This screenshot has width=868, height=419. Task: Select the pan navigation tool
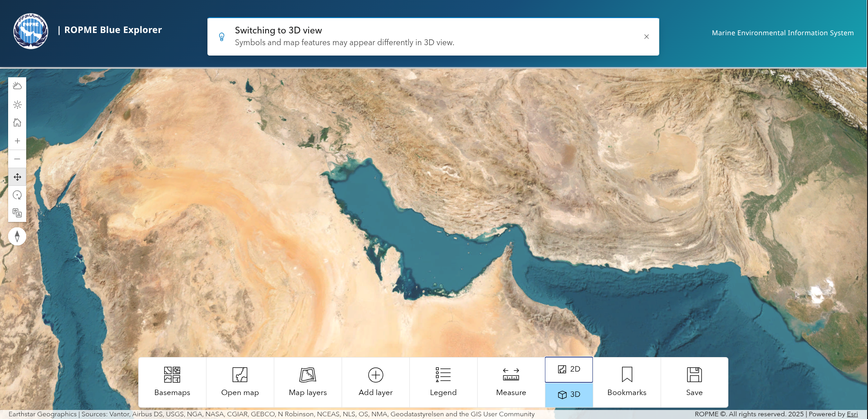(17, 177)
